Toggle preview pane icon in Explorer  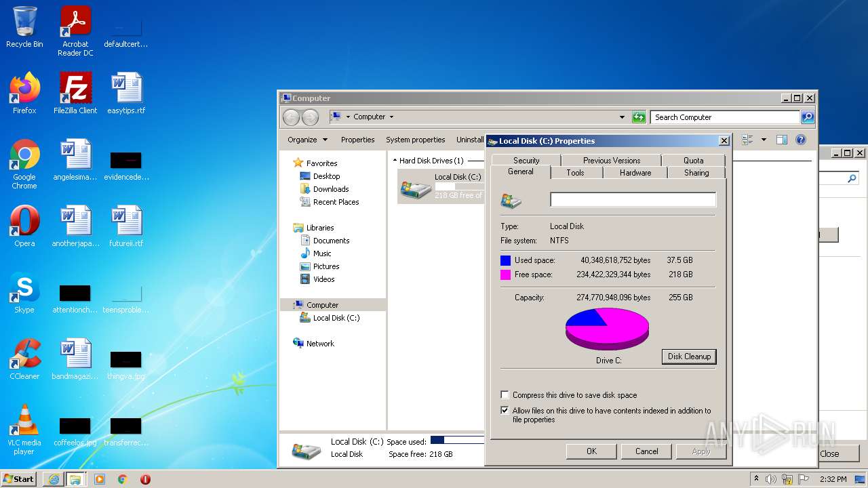click(782, 140)
